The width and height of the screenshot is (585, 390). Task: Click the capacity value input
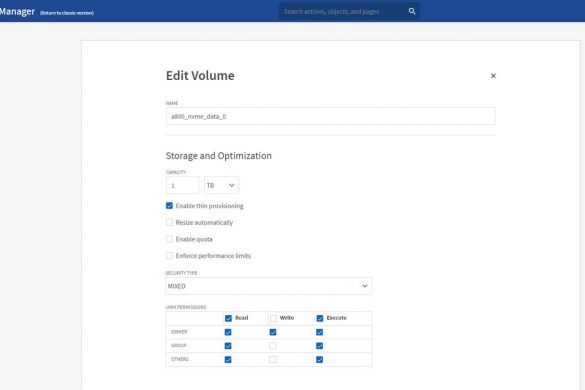[182, 185]
